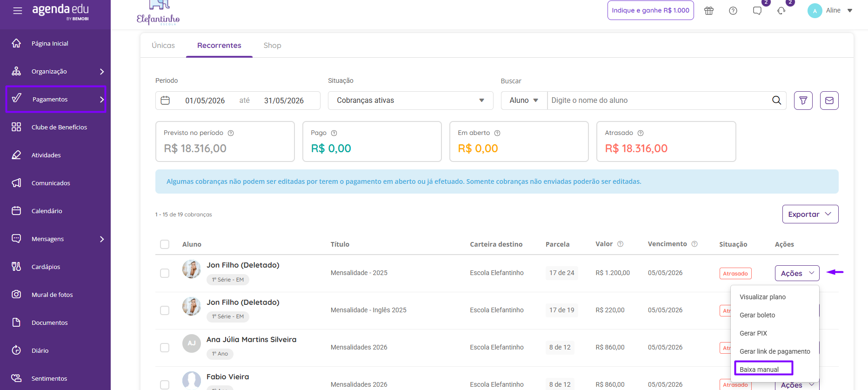868x390 pixels.
Task: Click the agenda edu logo
Action: click(x=60, y=11)
